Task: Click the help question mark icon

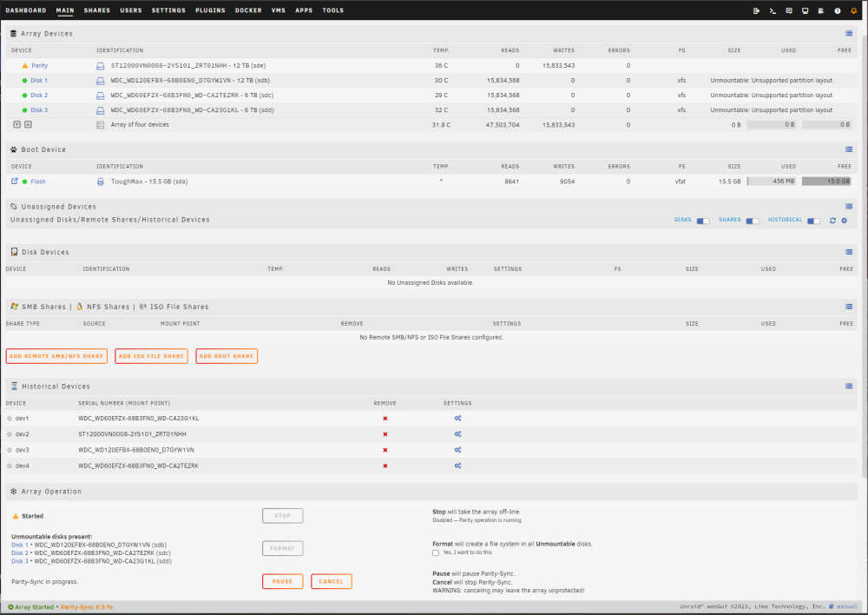Action: [838, 10]
